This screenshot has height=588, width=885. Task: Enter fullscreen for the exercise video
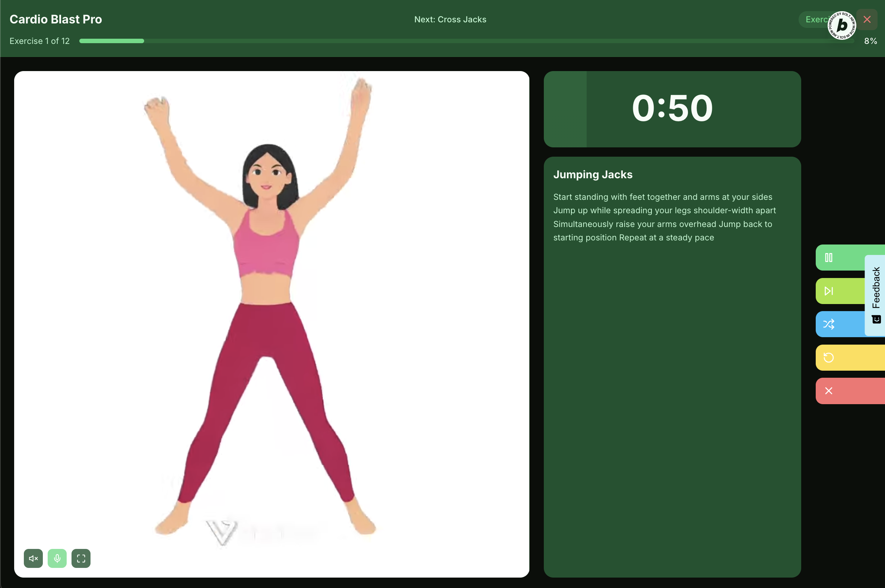pyautogui.click(x=81, y=558)
